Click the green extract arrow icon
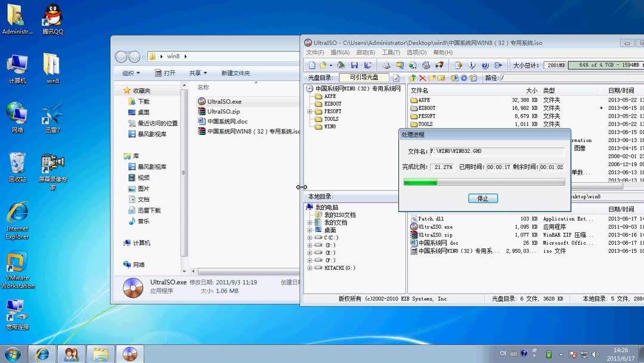644x363 pixels. pyautogui.click(x=413, y=78)
